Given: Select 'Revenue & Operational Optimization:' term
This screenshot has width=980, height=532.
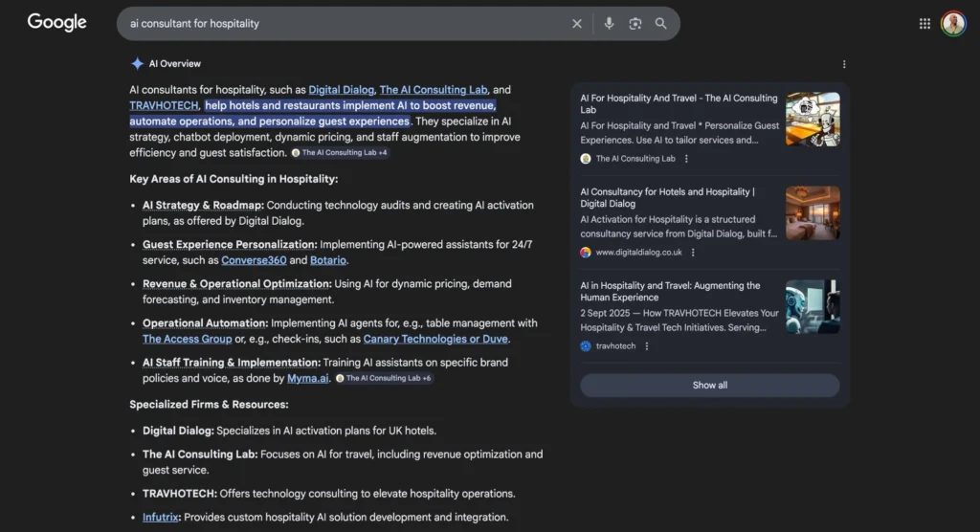Looking at the screenshot, I should 237,284.
